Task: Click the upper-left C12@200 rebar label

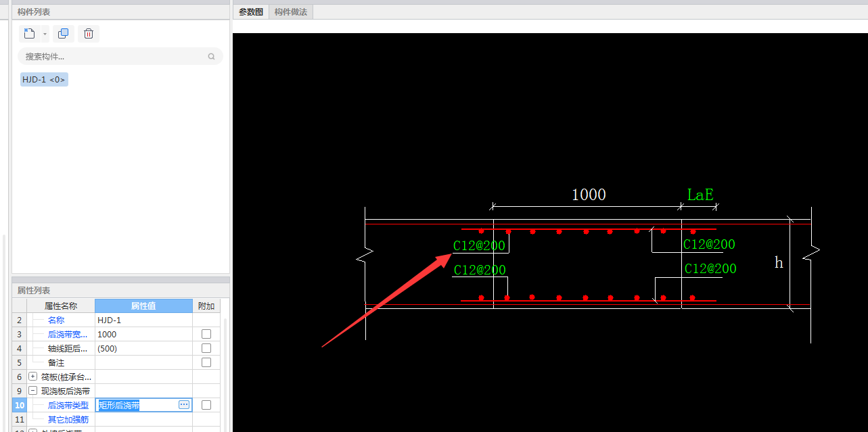Action: (x=479, y=245)
